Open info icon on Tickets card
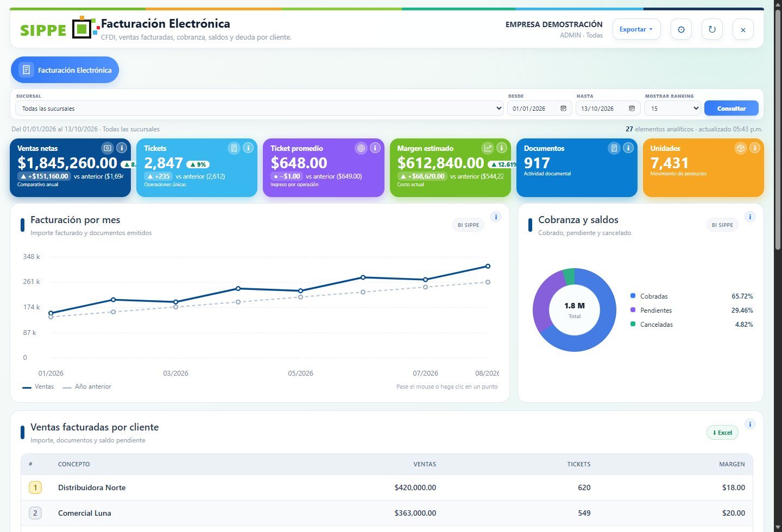This screenshot has width=782, height=532. (248, 148)
